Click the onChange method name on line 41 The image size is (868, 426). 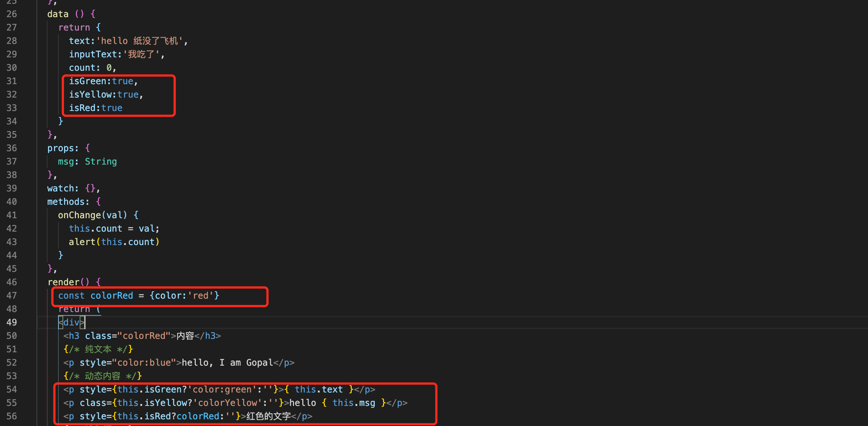[x=80, y=215]
